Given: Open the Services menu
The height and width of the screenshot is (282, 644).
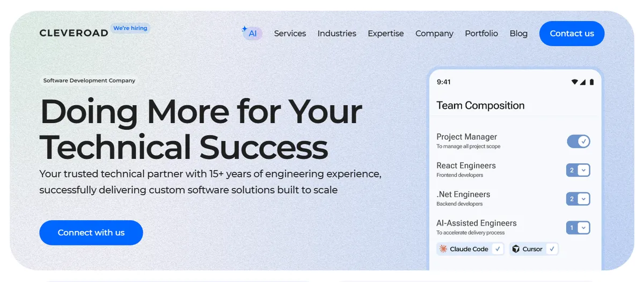Looking at the screenshot, I should [x=290, y=33].
